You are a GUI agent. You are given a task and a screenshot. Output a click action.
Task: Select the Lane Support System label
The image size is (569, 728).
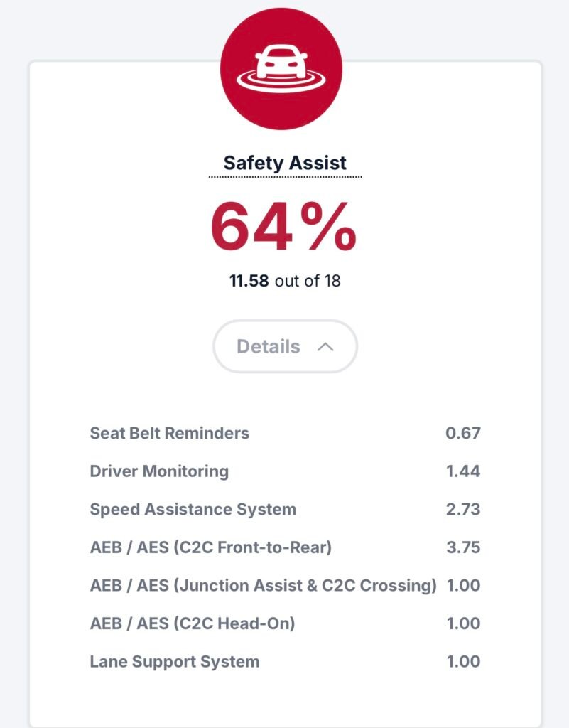point(175,662)
